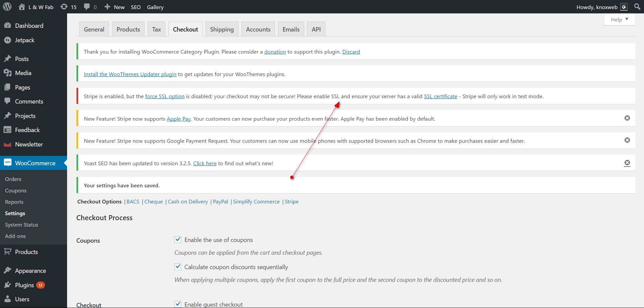Viewport: 644px width, 308px height.
Task: Open WooCommerce Settings submenu item
Action: [x=15, y=213]
